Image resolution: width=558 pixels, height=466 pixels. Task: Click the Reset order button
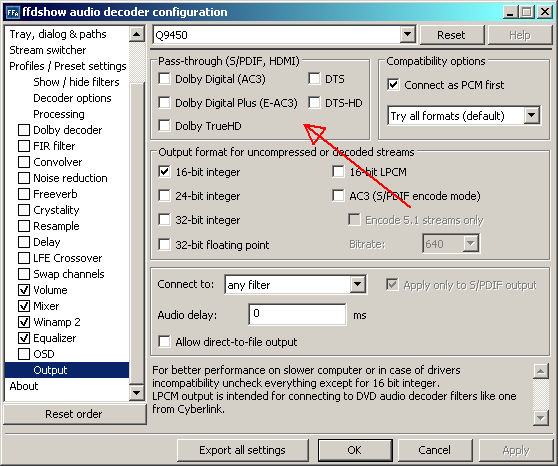click(74, 414)
